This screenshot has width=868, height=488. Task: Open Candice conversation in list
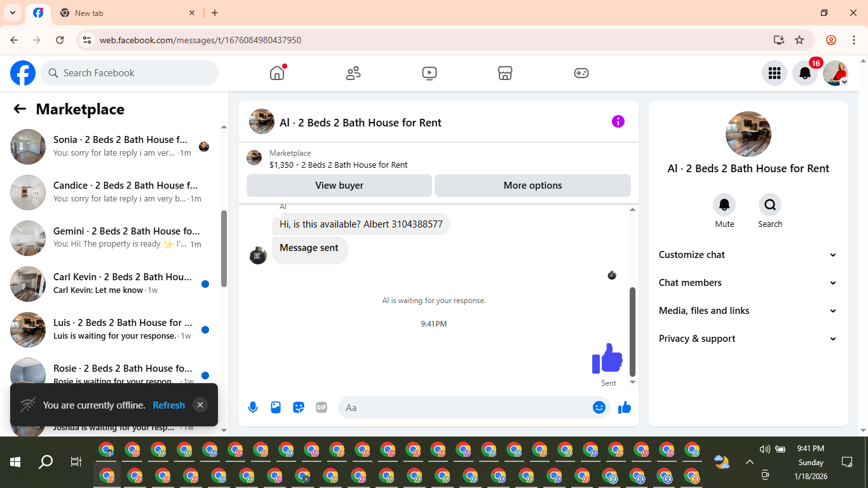[x=111, y=193]
